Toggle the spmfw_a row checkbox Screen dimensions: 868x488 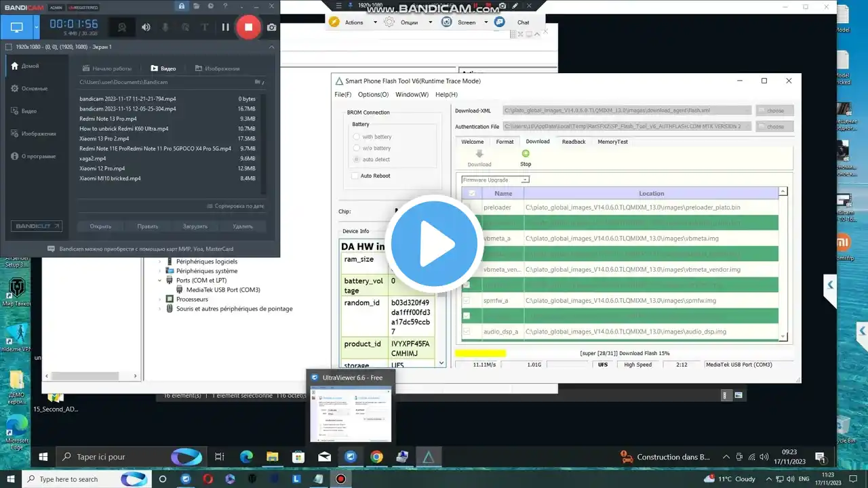click(467, 300)
